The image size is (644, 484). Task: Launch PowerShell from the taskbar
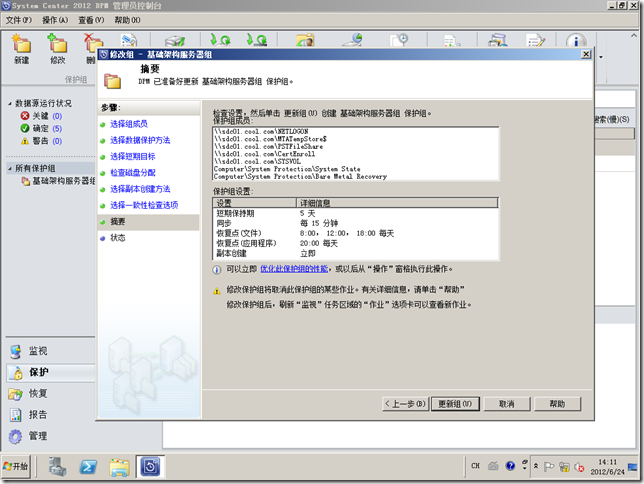pyautogui.click(x=88, y=467)
